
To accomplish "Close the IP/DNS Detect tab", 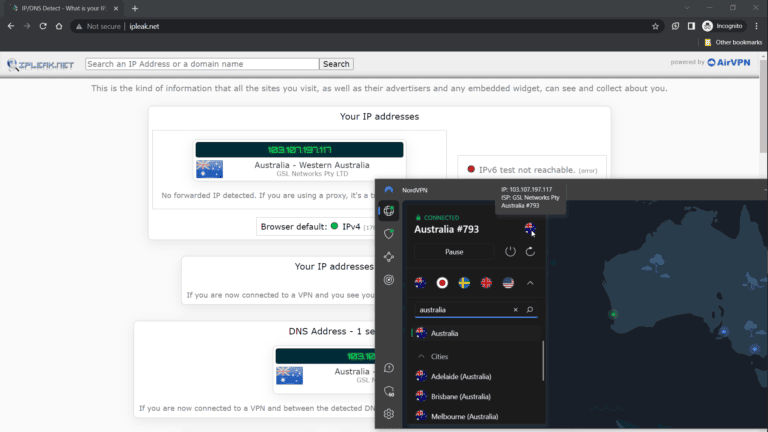I will point(116,8).
